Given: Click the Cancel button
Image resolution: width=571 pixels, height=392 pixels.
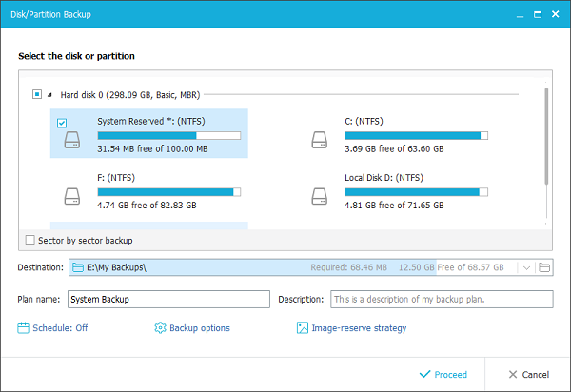Looking at the screenshot, I should (x=529, y=375).
